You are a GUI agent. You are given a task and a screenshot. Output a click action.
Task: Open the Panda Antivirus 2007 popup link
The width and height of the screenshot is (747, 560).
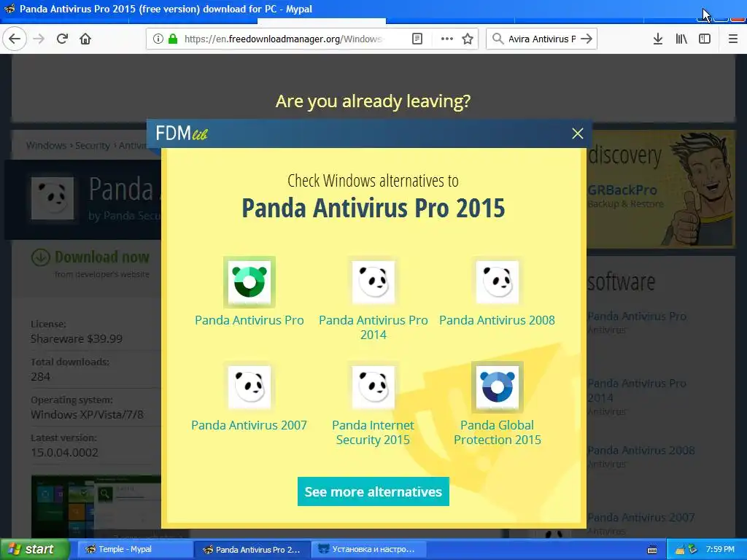click(x=249, y=425)
